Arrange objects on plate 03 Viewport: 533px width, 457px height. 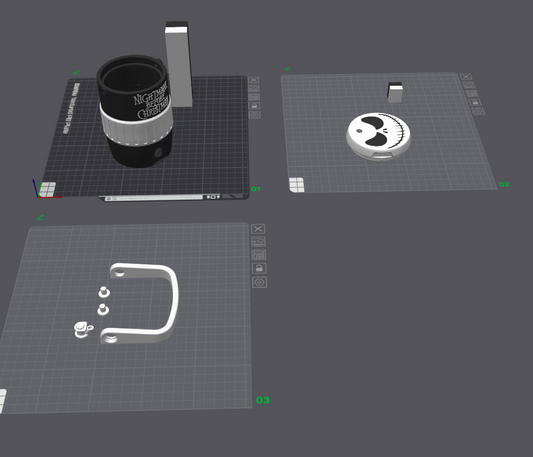click(x=259, y=255)
